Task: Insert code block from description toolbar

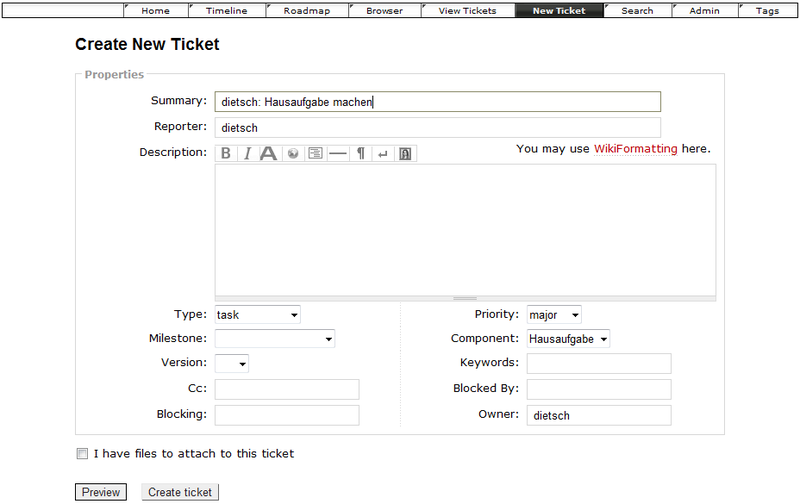Action: point(315,153)
